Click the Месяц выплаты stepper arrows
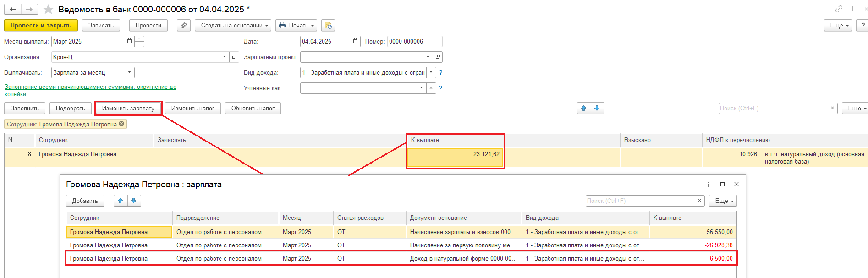Screen dimensions: 868x278 point(139,42)
